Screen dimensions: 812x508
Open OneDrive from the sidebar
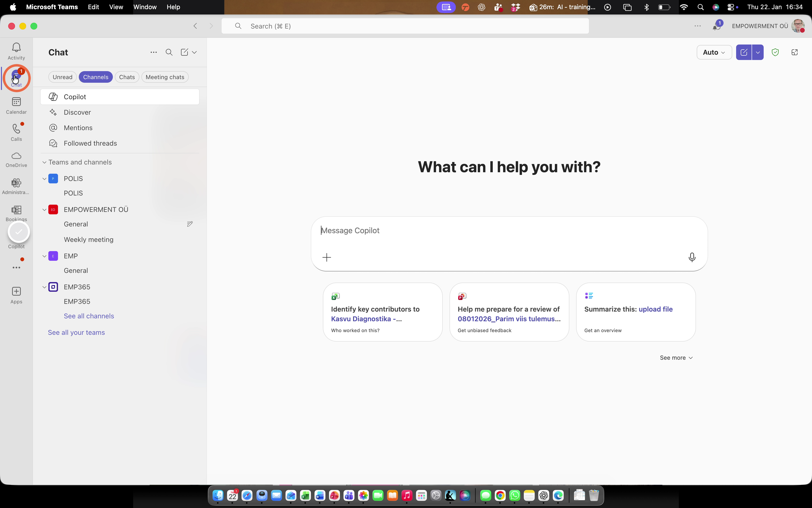[16, 159]
